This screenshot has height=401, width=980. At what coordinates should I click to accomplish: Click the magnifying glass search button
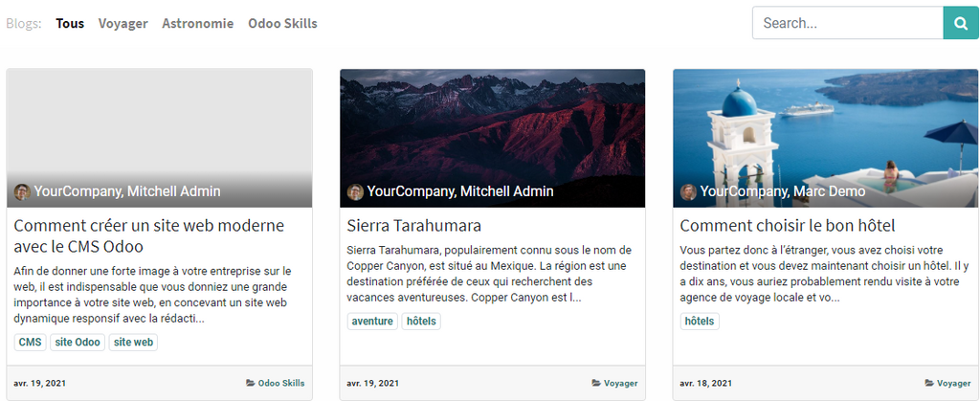pyautogui.click(x=961, y=23)
